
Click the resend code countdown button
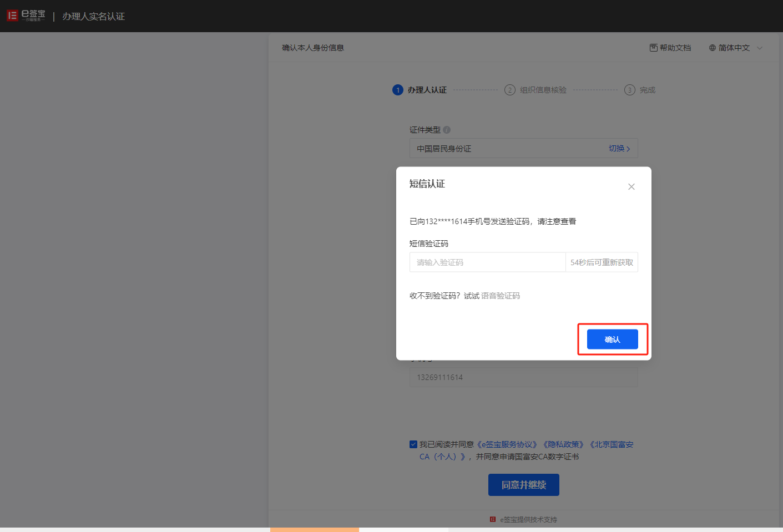[x=602, y=262]
